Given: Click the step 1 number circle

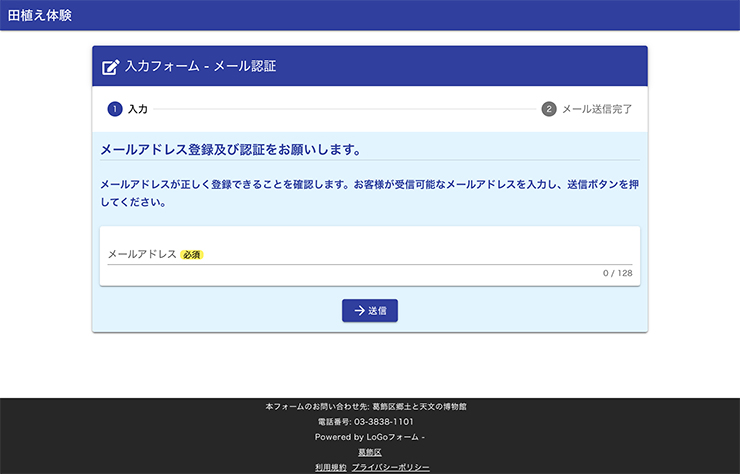Looking at the screenshot, I should click(x=114, y=109).
